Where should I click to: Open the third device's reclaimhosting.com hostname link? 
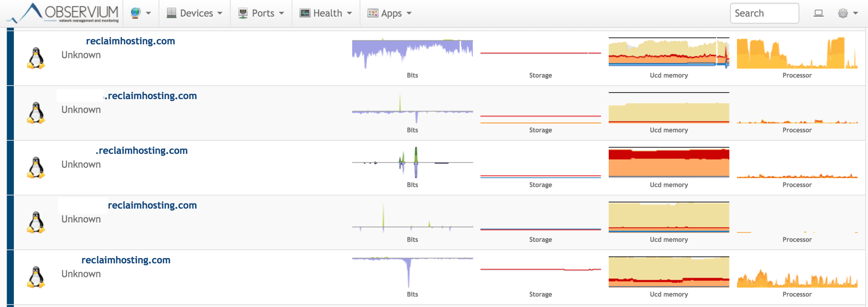tap(142, 150)
